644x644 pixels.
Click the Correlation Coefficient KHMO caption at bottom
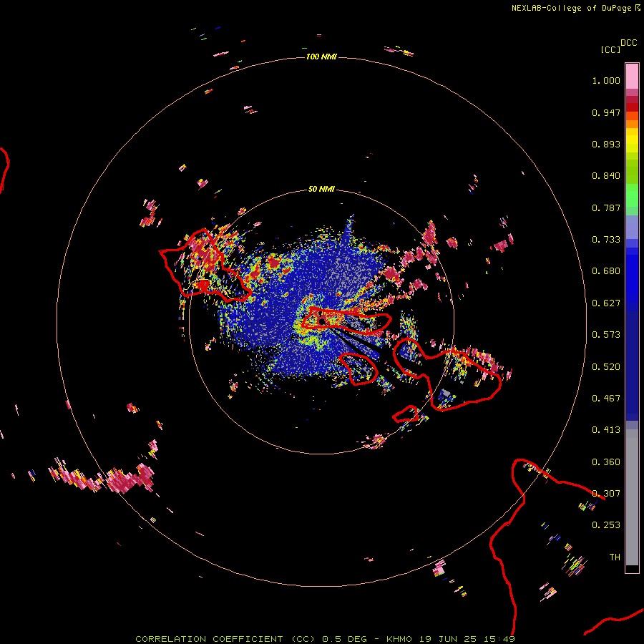tap(325, 639)
